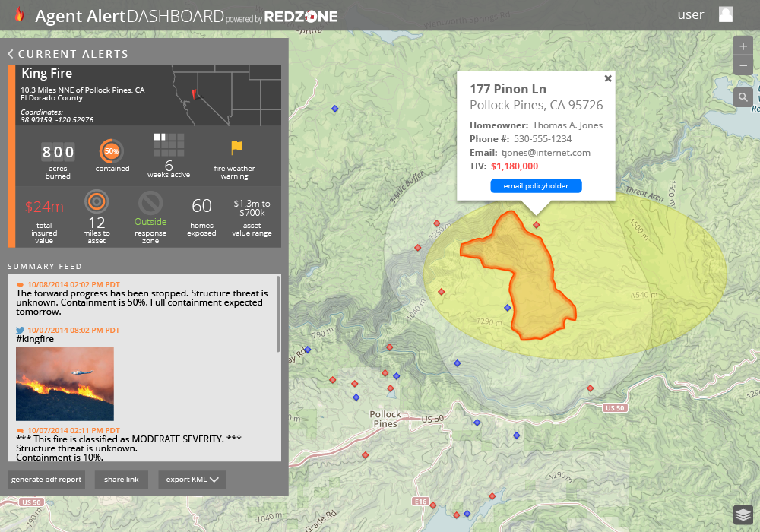Image resolution: width=760 pixels, height=532 pixels.
Task: Click the email policyholder button
Action: tap(536, 186)
